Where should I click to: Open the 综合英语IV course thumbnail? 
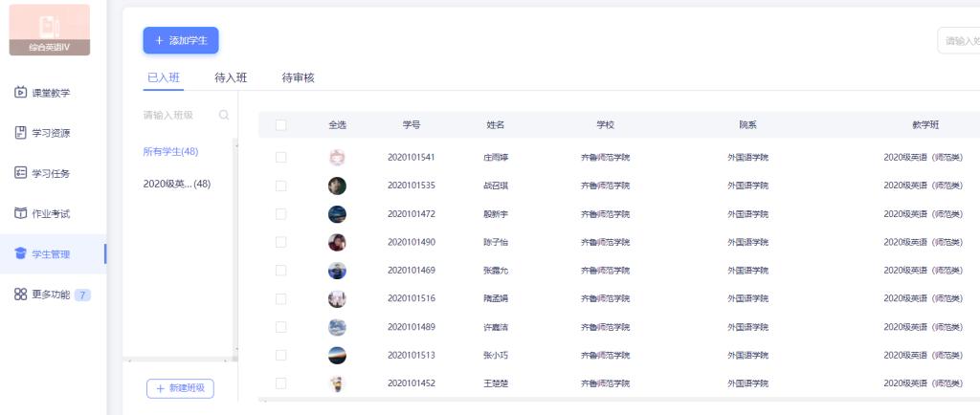(x=50, y=30)
